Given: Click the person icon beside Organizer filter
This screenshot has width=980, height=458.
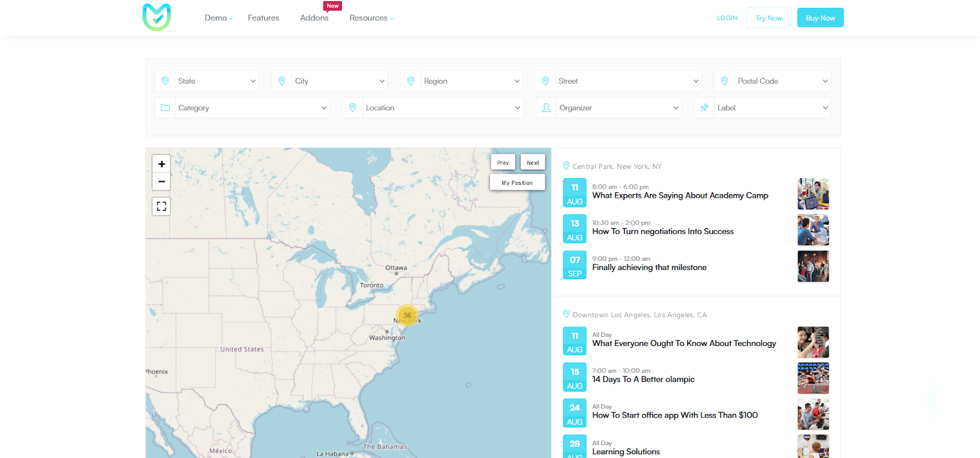Looking at the screenshot, I should coord(546,108).
